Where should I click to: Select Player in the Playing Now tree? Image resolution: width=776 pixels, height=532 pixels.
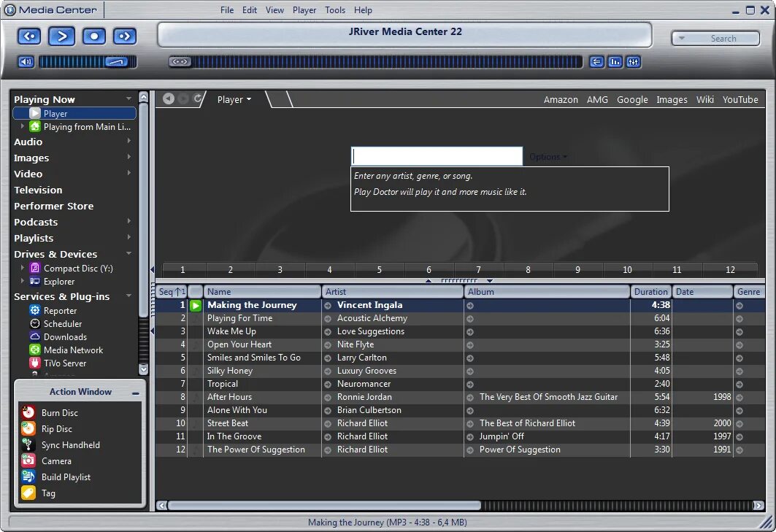tap(74, 113)
